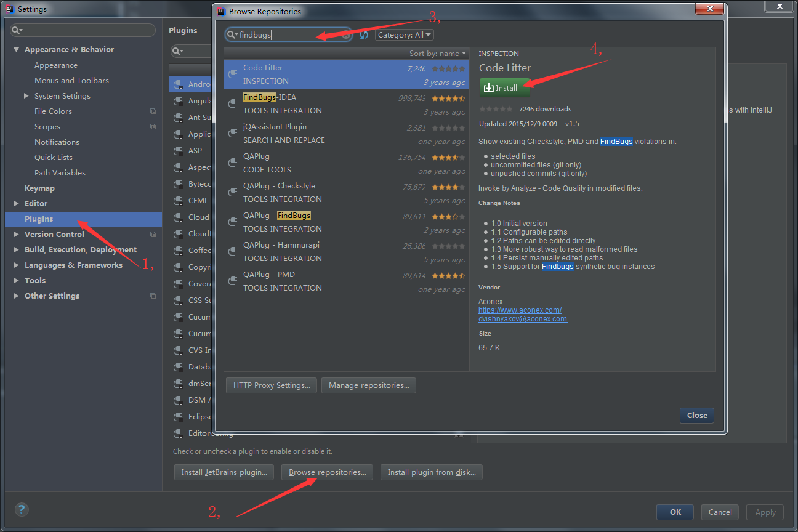Click the Browse repositories button in Settings

click(327, 472)
